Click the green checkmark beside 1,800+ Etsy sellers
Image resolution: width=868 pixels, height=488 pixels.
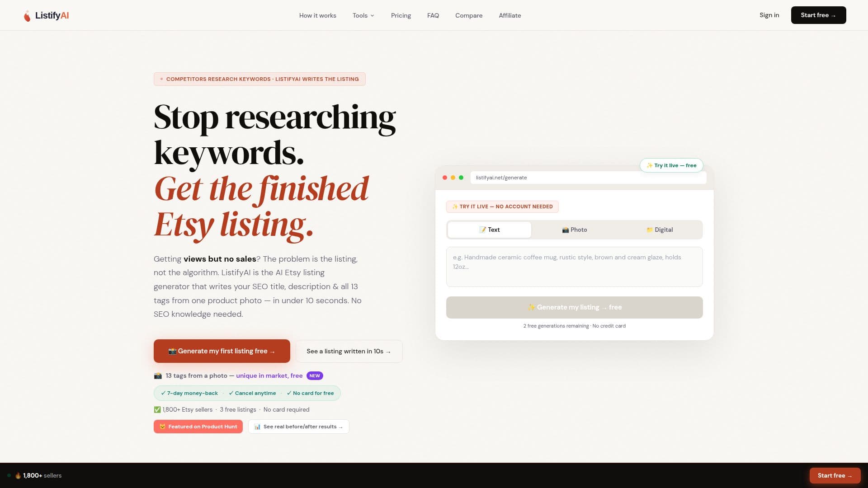coord(157,409)
